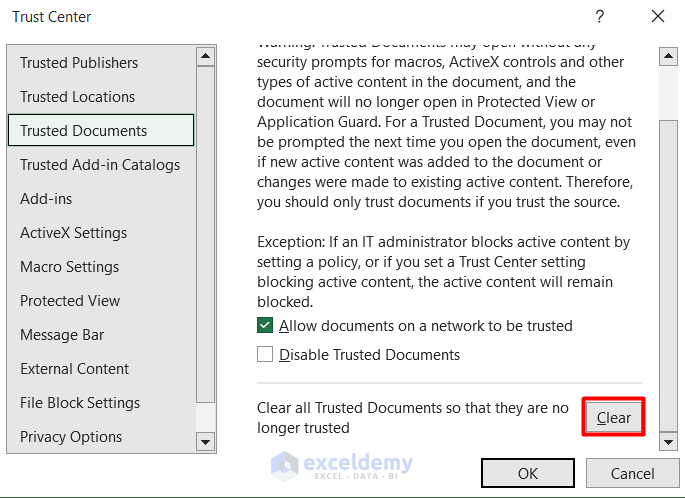Open Protected View options

(x=70, y=301)
